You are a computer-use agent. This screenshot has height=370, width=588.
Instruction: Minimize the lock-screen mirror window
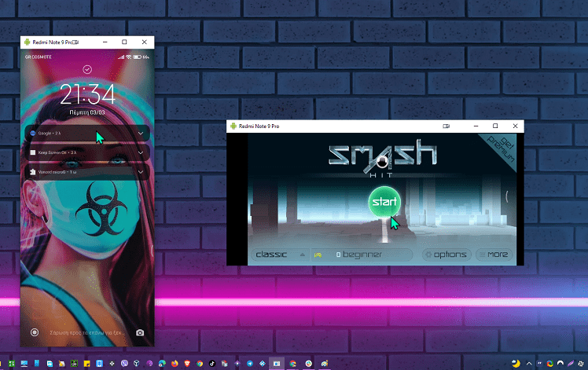click(x=105, y=42)
